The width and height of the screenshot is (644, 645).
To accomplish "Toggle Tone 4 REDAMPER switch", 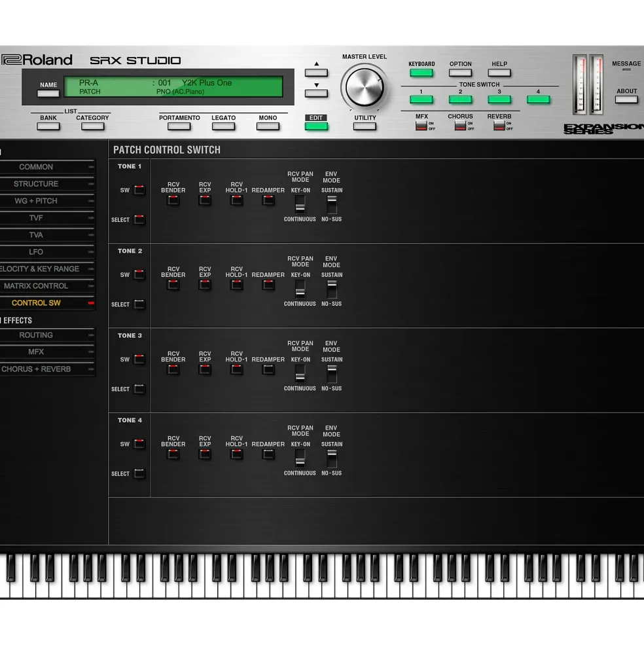I will pos(268,454).
